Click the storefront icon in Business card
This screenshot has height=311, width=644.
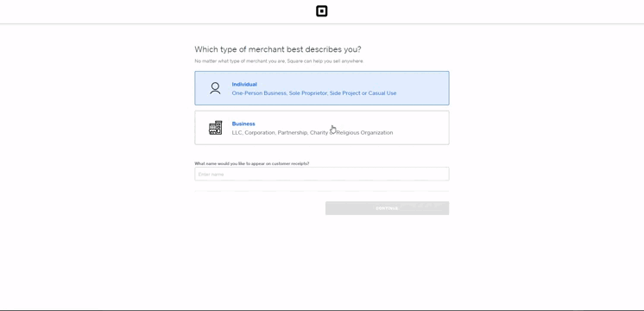215,128
